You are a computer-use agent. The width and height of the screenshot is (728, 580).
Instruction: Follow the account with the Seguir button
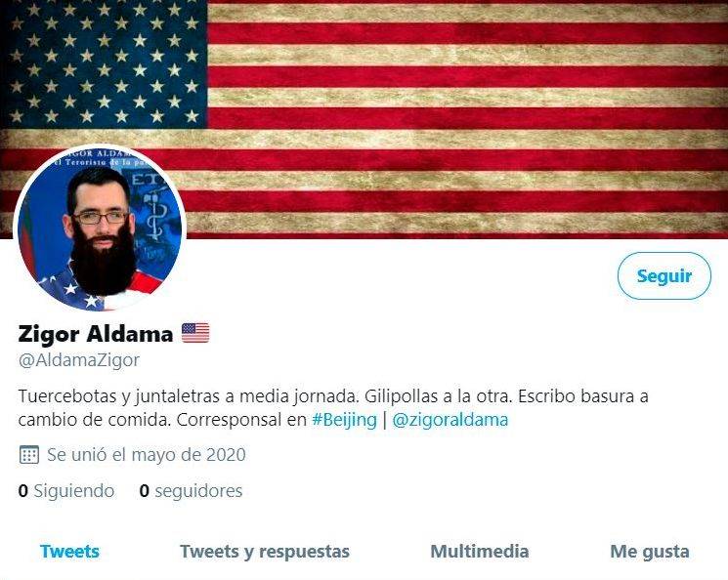tap(664, 275)
